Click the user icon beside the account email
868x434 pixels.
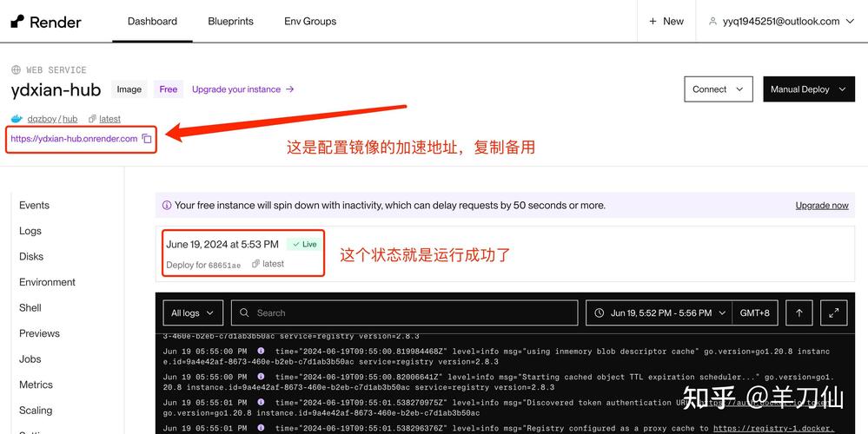(x=713, y=21)
